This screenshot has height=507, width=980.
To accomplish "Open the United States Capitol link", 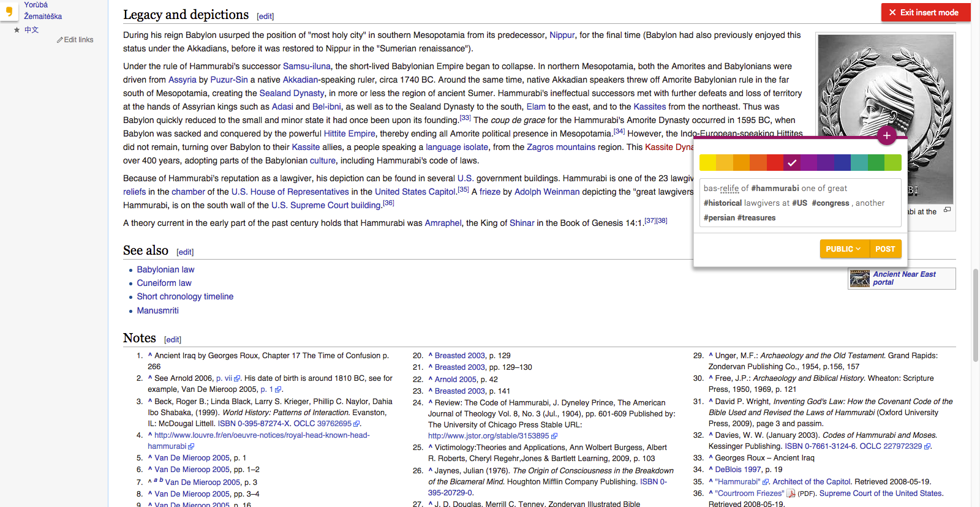I will coord(415,192).
